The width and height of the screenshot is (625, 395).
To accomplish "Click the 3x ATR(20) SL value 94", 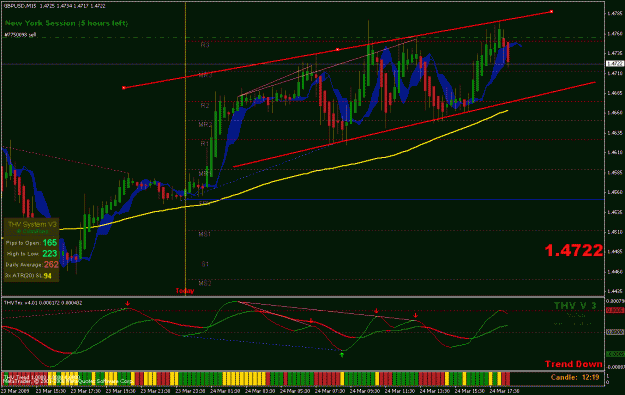I will 47,276.
